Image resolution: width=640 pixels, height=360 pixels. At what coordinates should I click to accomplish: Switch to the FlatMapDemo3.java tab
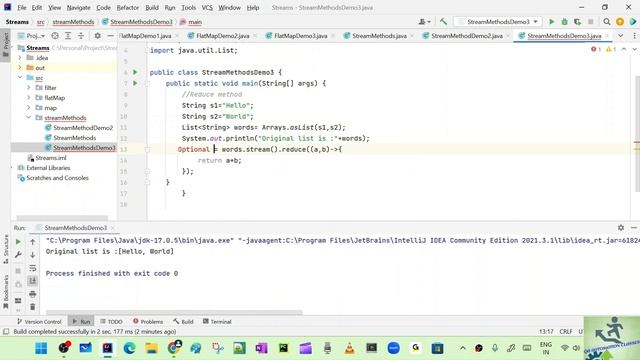coord(300,36)
